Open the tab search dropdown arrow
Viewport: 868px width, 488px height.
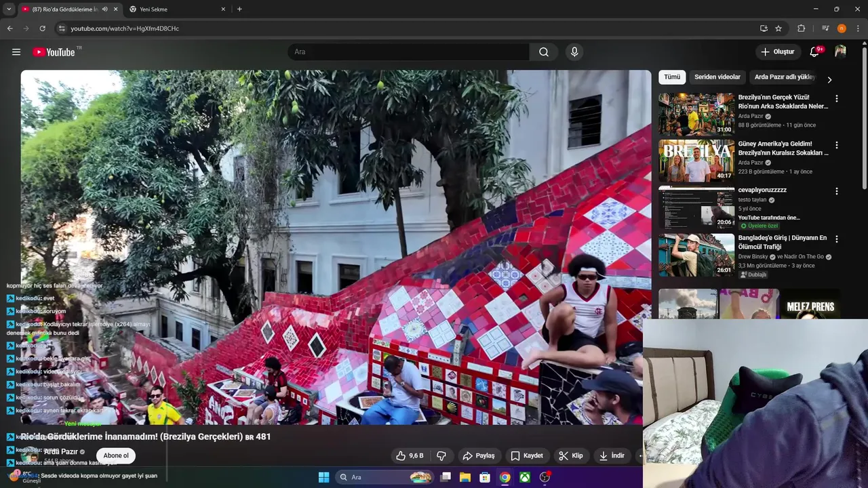click(9, 9)
